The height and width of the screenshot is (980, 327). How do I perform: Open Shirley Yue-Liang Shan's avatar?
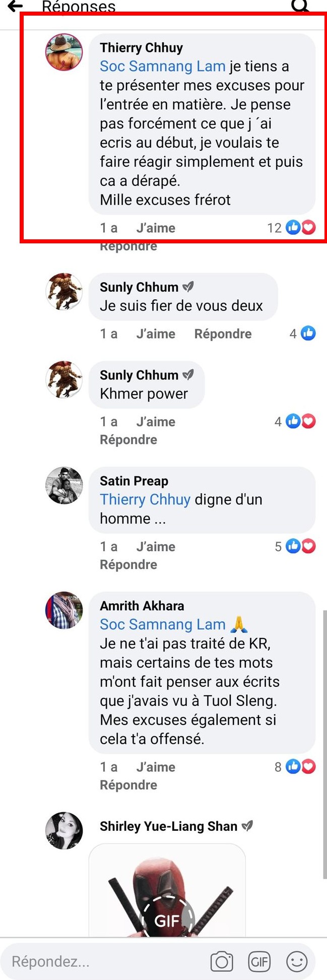click(64, 830)
